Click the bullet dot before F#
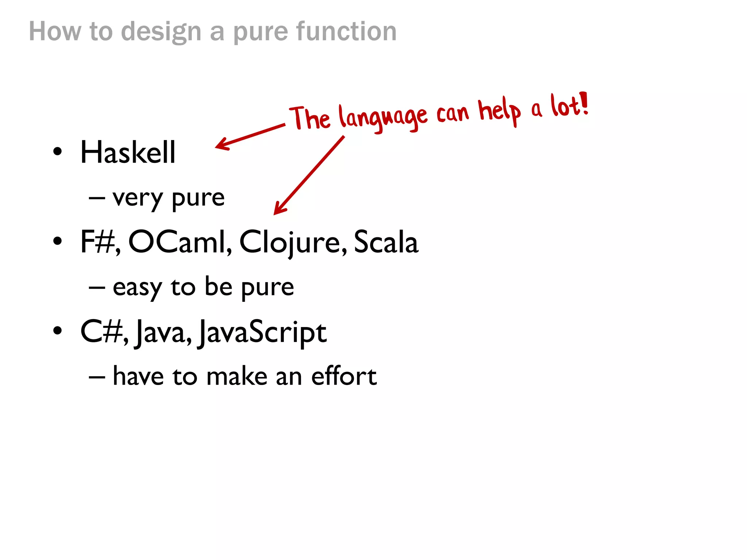Image resolution: width=747 pixels, height=560 pixels. [x=57, y=241]
